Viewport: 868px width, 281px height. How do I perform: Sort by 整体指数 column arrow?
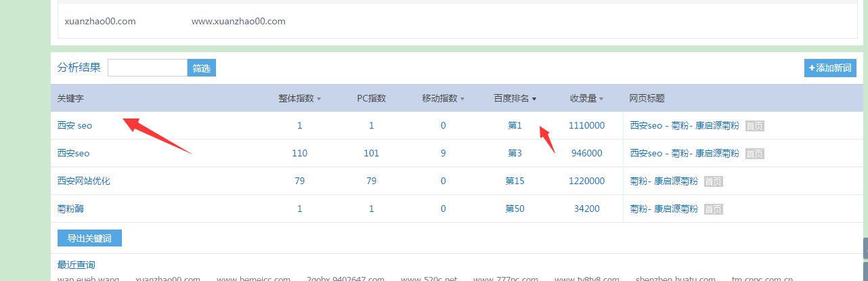(x=319, y=99)
